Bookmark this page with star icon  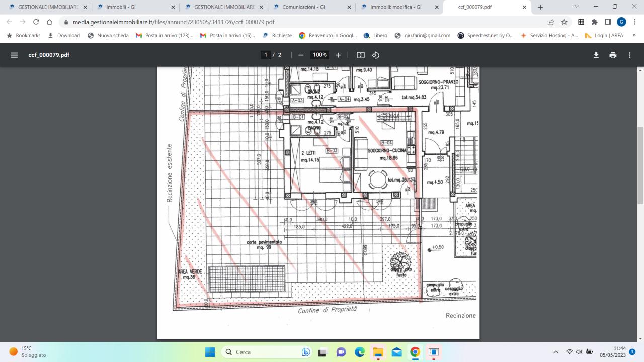point(565,22)
